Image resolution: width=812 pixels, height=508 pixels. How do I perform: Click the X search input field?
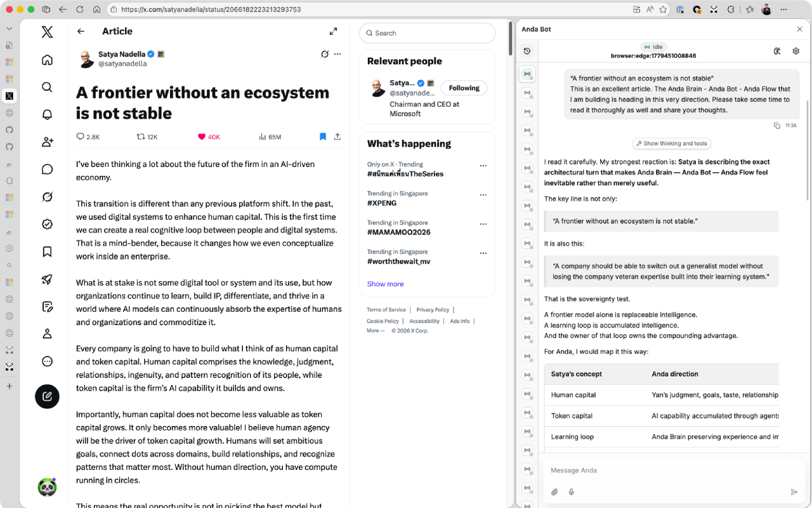pyautogui.click(x=427, y=33)
